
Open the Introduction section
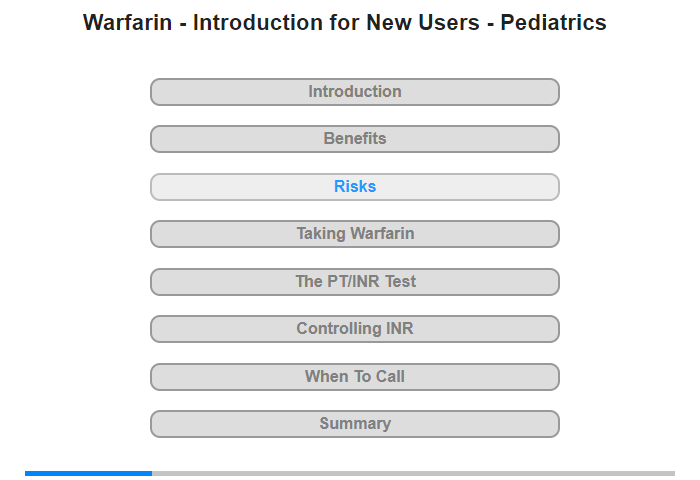click(x=354, y=92)
